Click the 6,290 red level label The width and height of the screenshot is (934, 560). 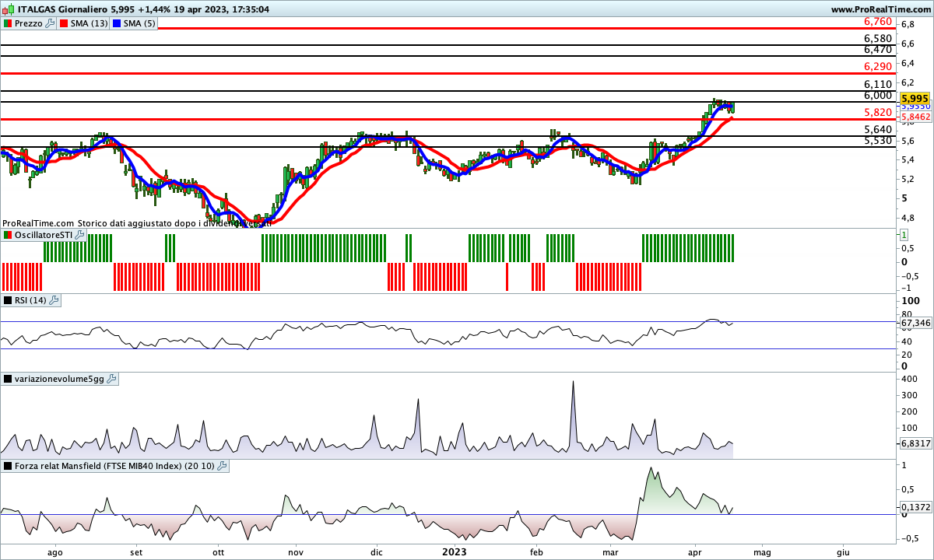[878, 67]
